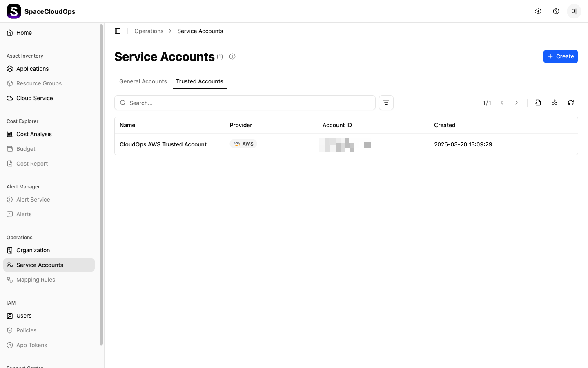
Task: Click the sidebar vertical scrollbar
Action: (x=101, y=184)
